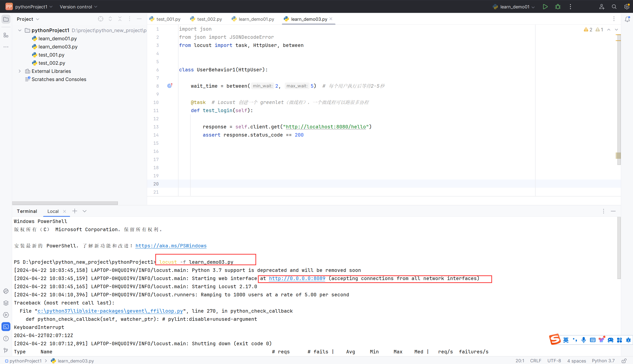Viewport: 633px width, 364px height.
Task: Open the Git tool window icon
Action: (x=6, y=350)
